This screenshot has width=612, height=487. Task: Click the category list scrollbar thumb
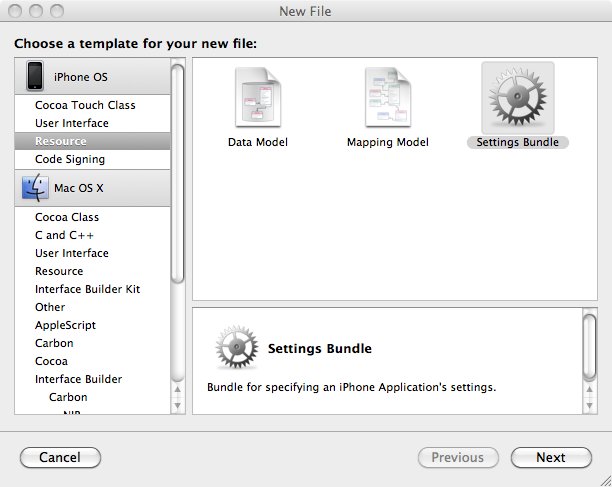tap(178, 174)
